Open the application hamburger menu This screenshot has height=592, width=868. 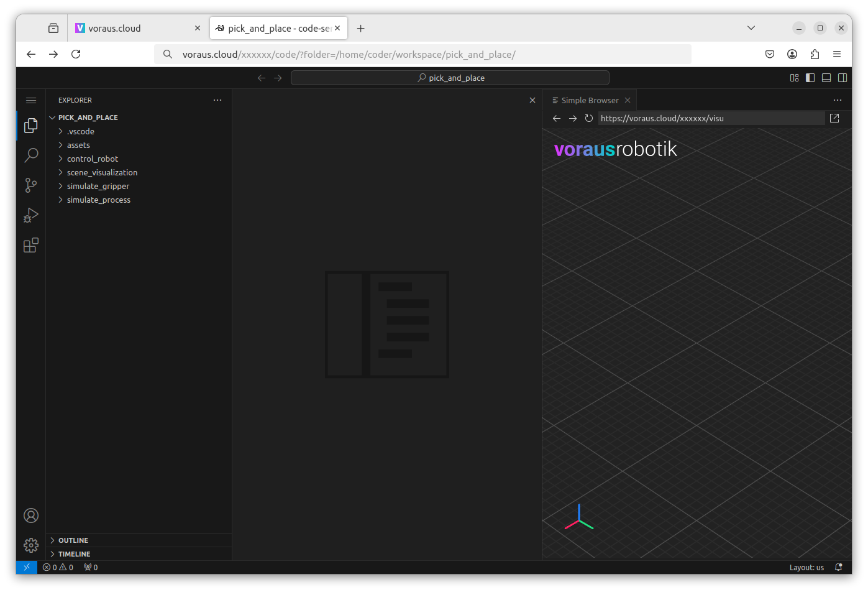pos(31,100)
